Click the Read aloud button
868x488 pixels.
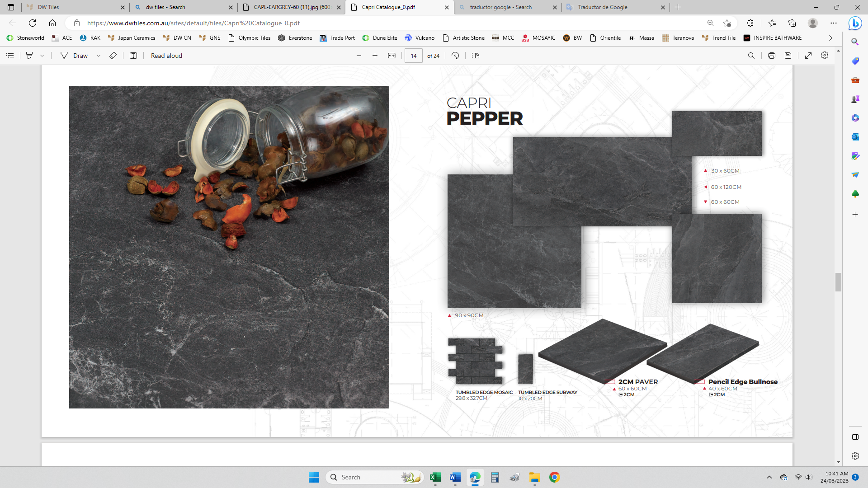(x=166, y=56)
